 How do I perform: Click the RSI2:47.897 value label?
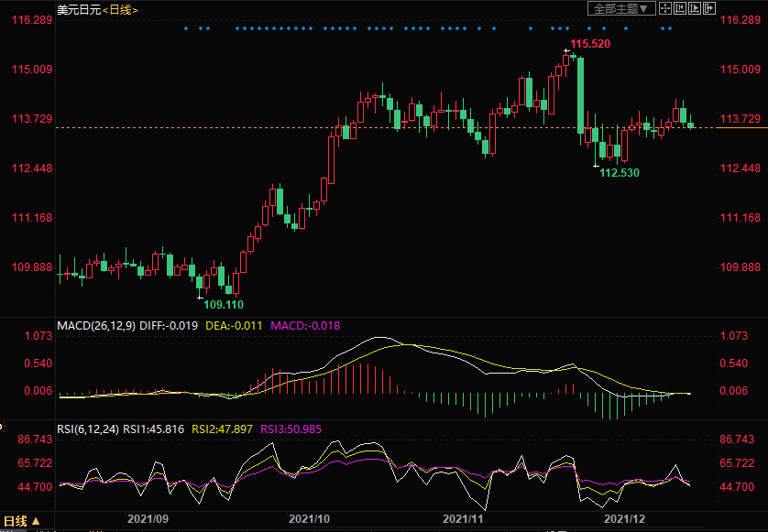pos(225,428)
